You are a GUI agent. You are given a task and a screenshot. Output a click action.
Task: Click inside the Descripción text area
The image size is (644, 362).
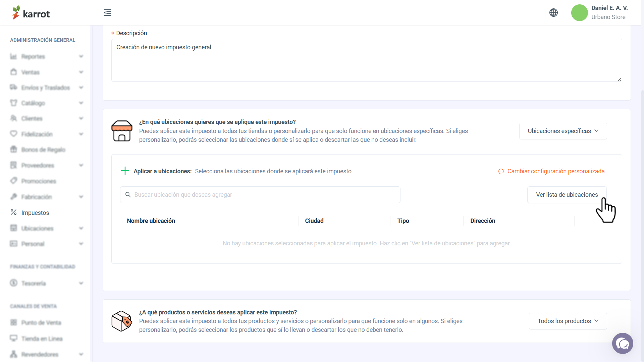(367, 60)
